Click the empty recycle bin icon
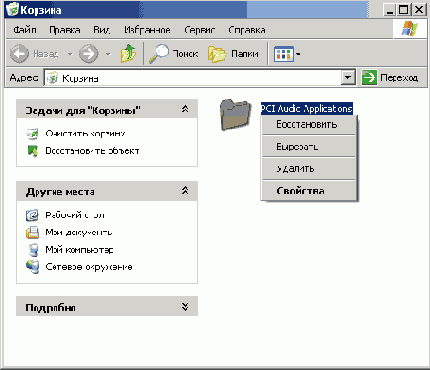 coord(32,133)
